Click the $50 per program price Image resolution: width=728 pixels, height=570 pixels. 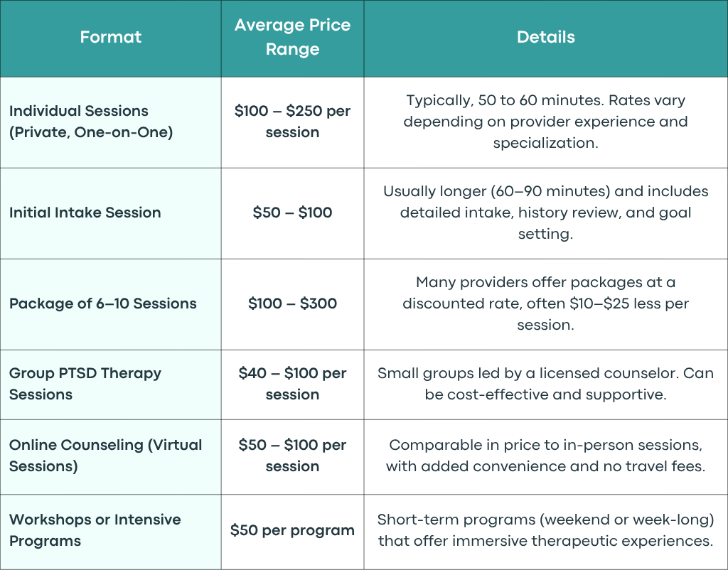coord(292,530)
